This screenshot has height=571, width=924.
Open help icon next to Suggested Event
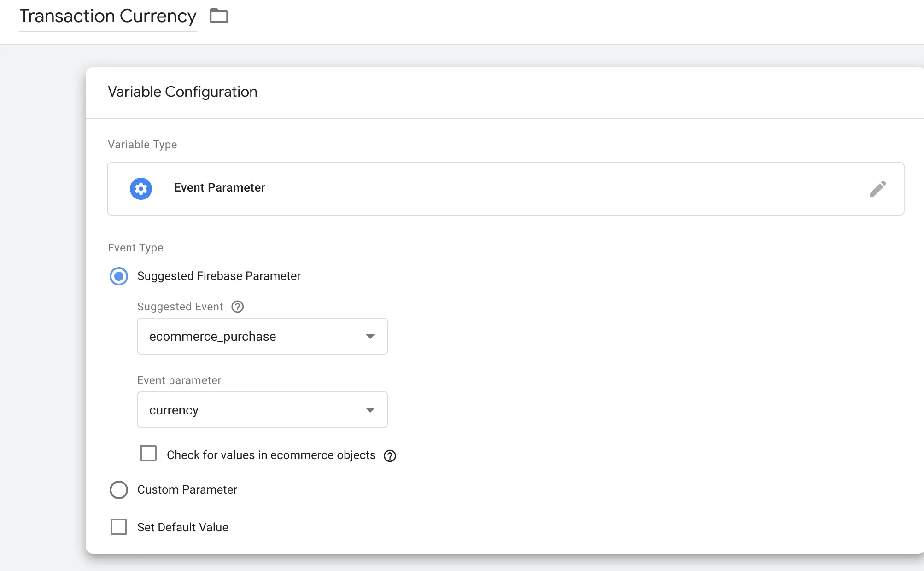(x=238, y=307)
